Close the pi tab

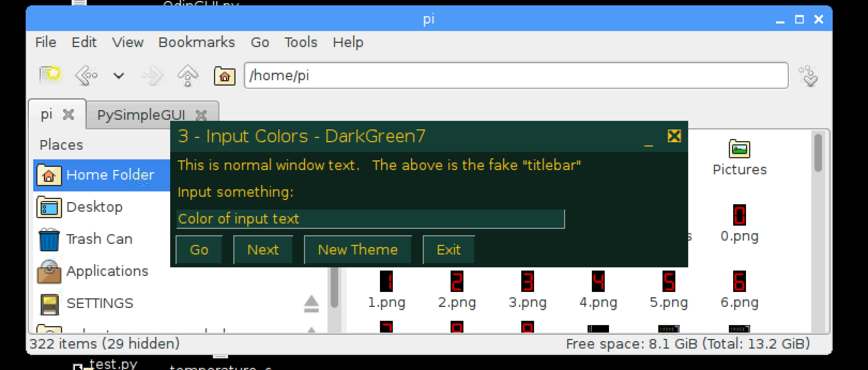[x=68, y=114]
